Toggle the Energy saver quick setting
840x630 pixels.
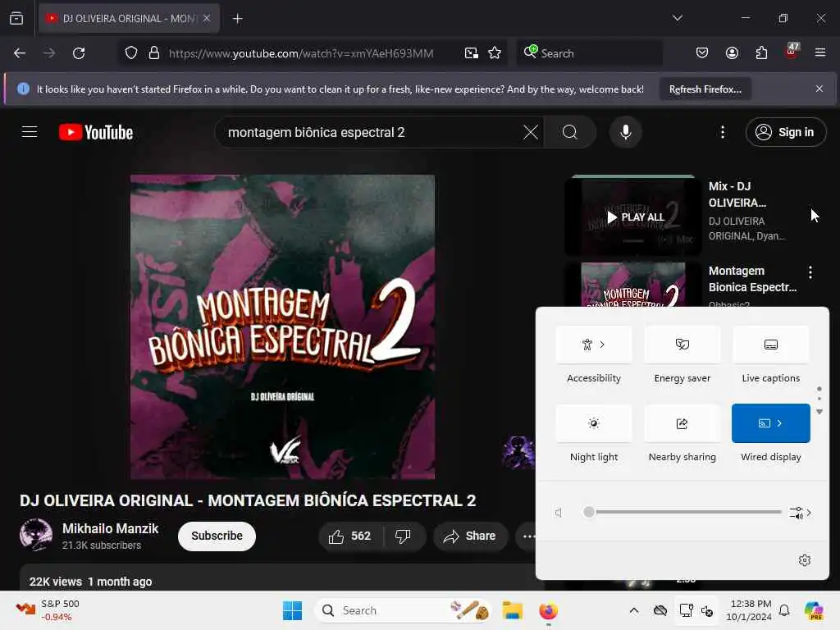(x=682, y=345)
